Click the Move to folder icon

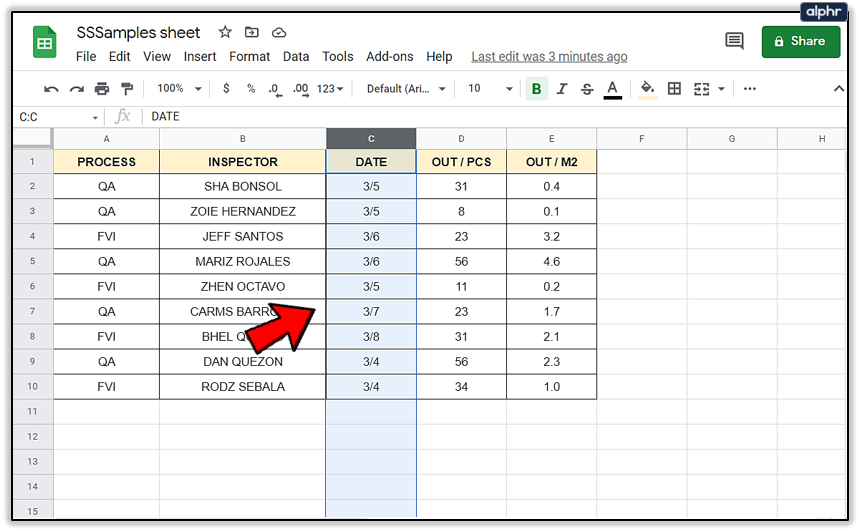pos(251,33)
